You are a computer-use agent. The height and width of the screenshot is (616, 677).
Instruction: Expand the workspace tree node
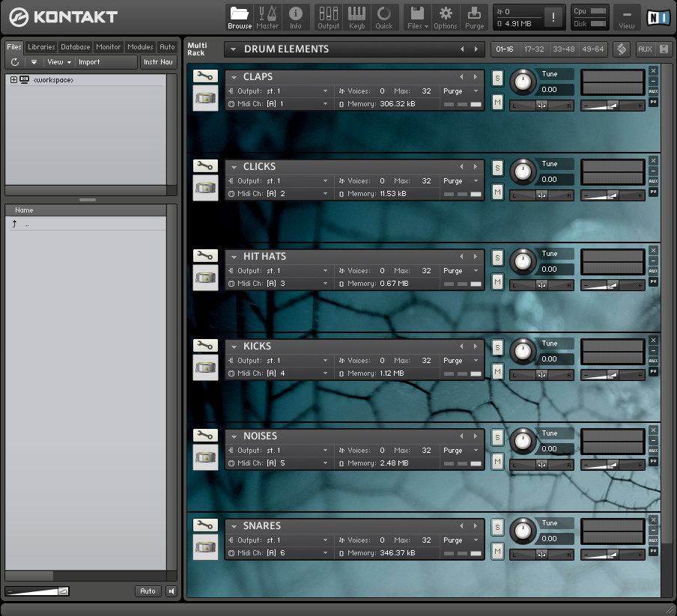pyautogui.click(x=13, y=80)
